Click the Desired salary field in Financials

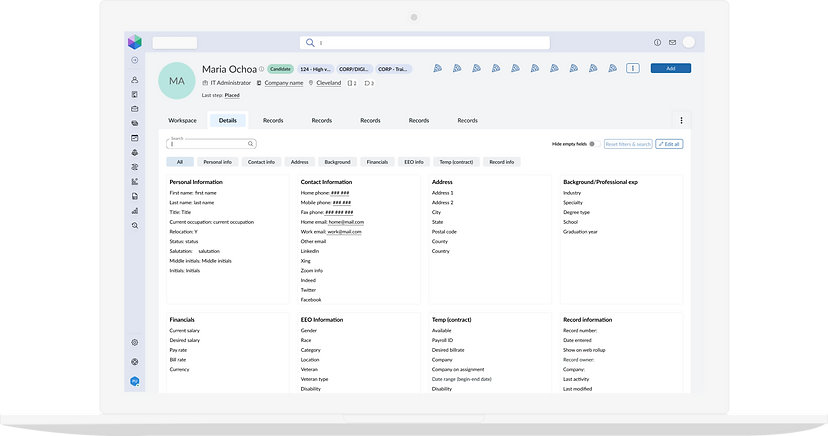point(185,340)
